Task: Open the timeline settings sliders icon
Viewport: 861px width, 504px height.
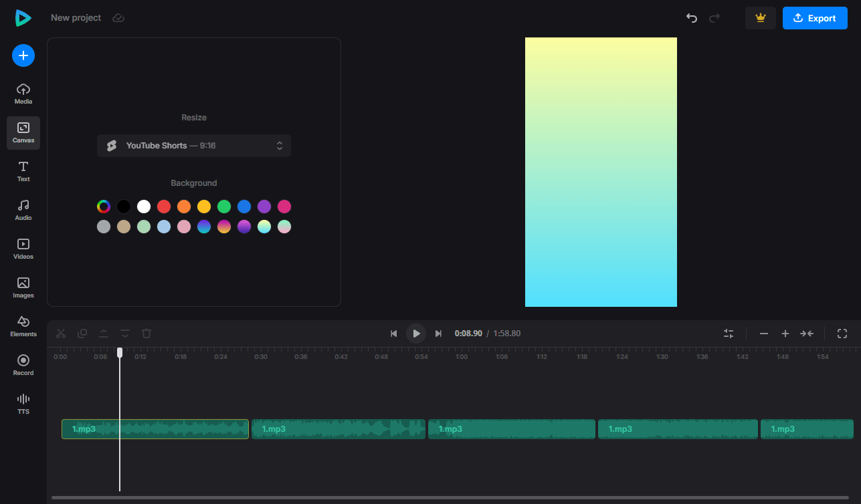Action: tap(729, 333)
